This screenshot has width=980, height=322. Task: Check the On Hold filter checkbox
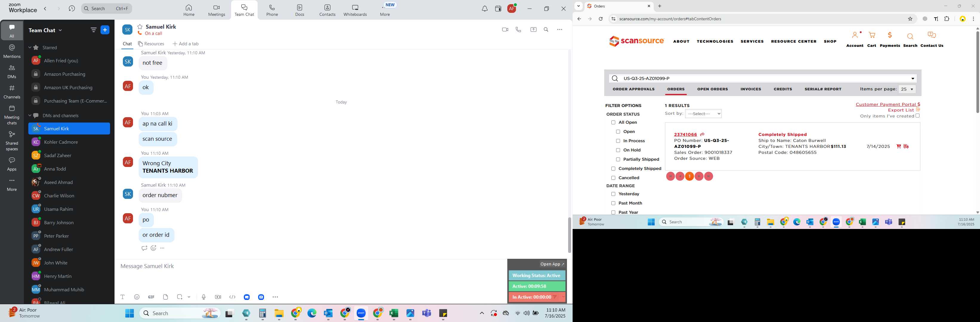618,150
